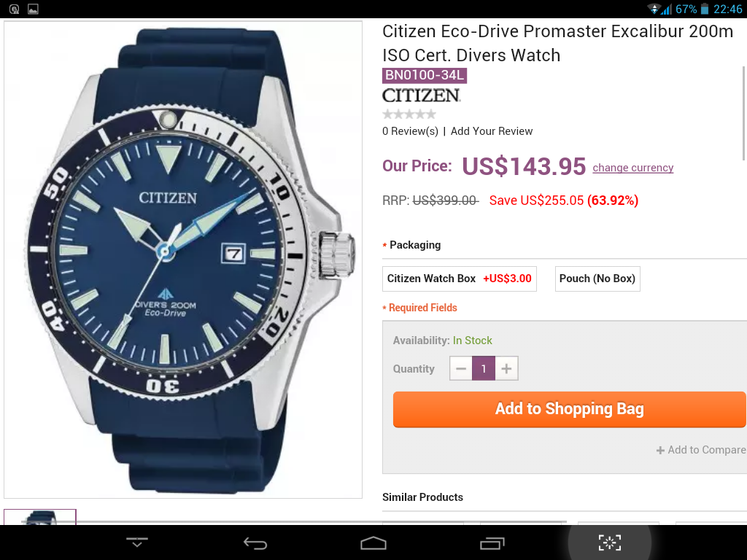This screenshot has height=560, width=747.
Task: Tap the picture notification icon in status bar
Action: click(x=33, y=9)
